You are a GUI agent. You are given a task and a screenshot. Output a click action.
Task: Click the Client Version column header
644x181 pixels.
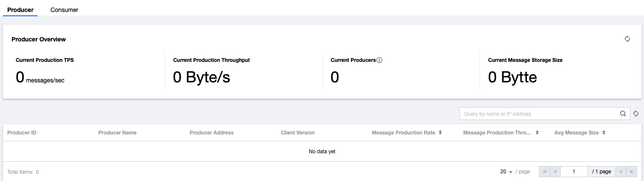tap(298, 133)
